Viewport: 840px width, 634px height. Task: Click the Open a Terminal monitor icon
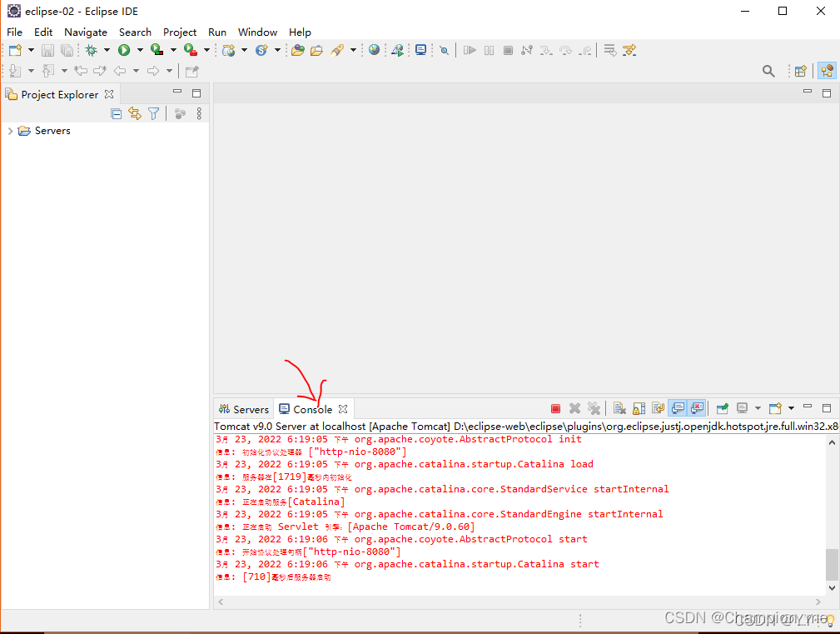click(421, 50)
